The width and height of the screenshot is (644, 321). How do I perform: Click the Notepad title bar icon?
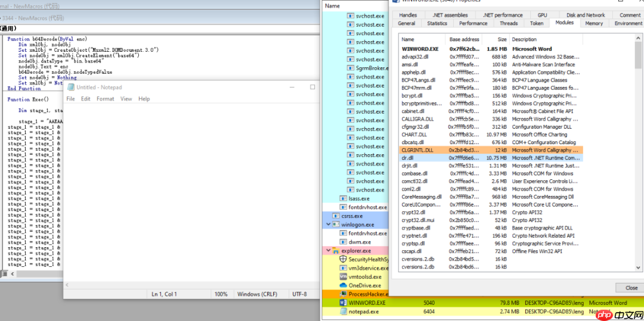click(x=70, y=87)
